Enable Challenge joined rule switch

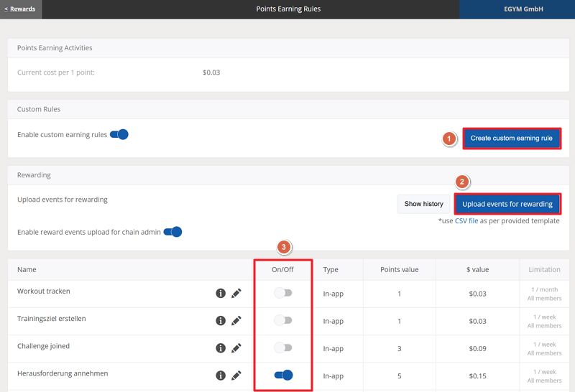click(283, 347)
